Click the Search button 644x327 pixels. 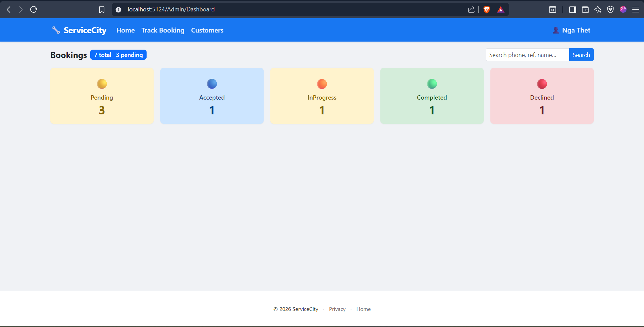tap(581, 55)
